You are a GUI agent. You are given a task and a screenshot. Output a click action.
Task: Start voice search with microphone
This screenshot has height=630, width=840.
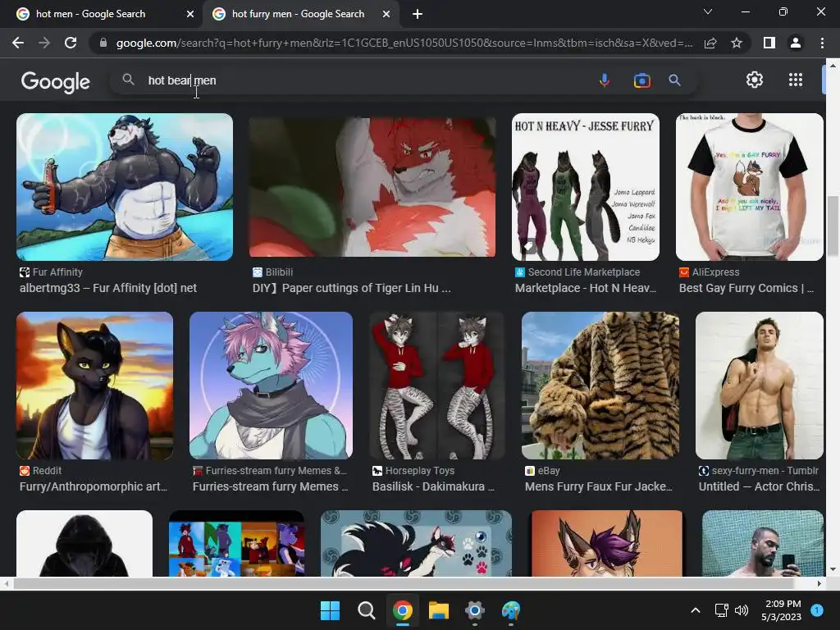605,80
